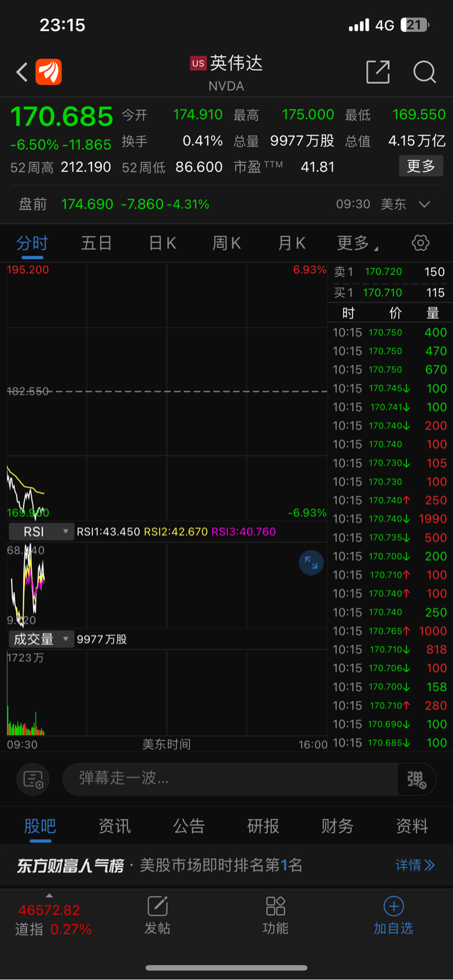Open the 财务 financials tab
The height and width of the screenshot is (980, 453).
click(x=337, y=826)
